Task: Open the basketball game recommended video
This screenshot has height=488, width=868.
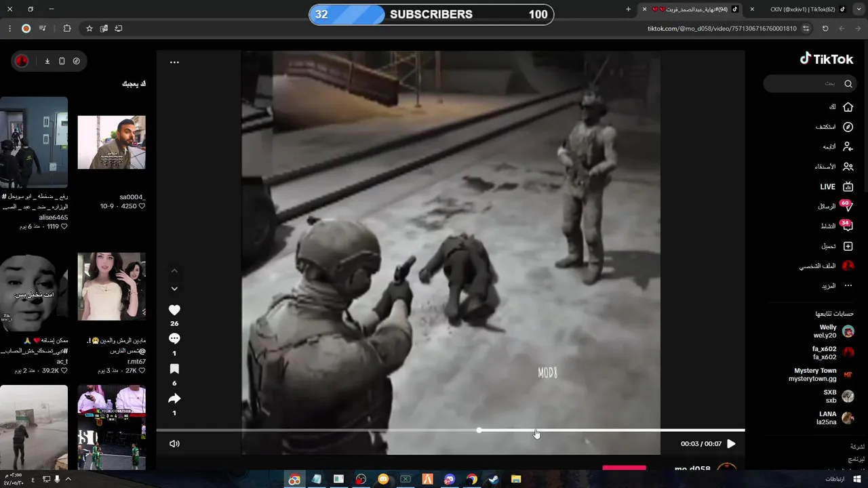Action: pyautogui.click(x=111, y=427)
